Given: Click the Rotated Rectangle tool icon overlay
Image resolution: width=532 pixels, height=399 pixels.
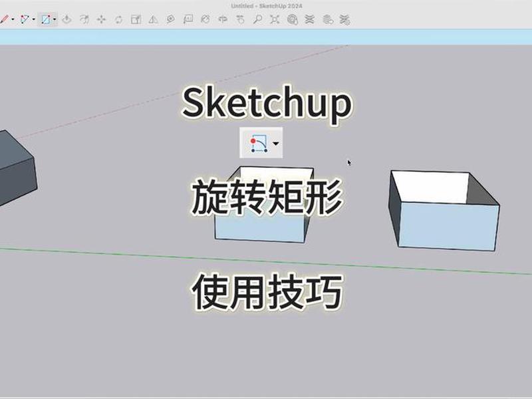Looking at the screenshot, I should coord(259,143).
